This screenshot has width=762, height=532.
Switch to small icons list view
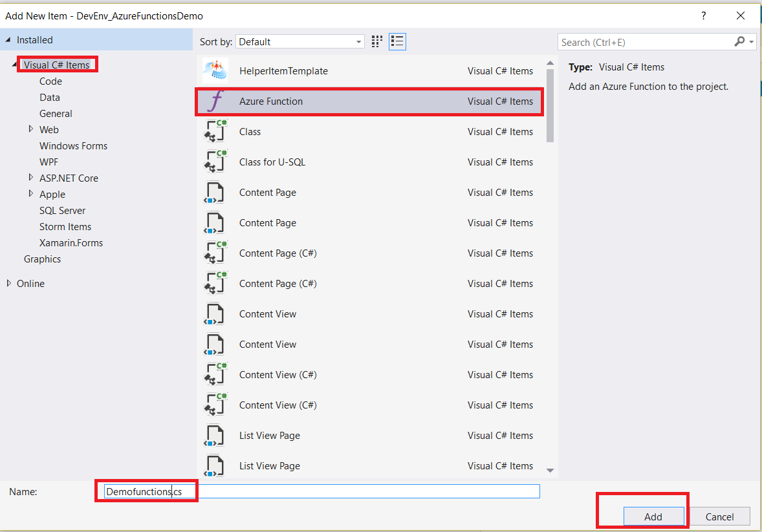click(397, 42)
